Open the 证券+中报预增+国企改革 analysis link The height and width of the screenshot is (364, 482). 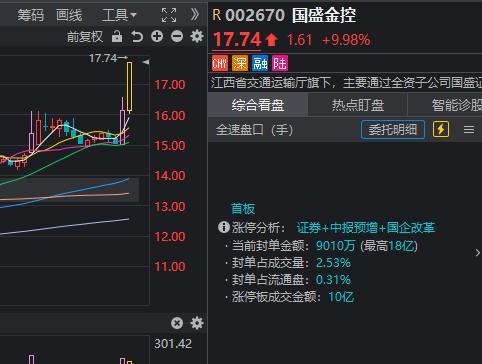(x=366, y=228)
